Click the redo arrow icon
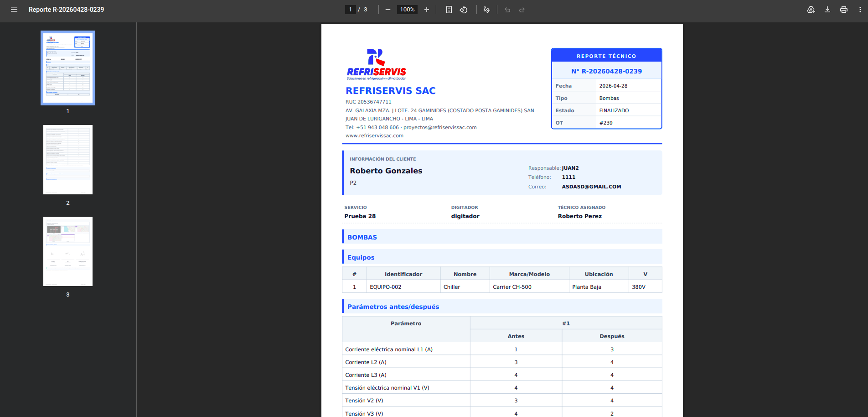This screenshot has width=868, height=417. point(522,10)
